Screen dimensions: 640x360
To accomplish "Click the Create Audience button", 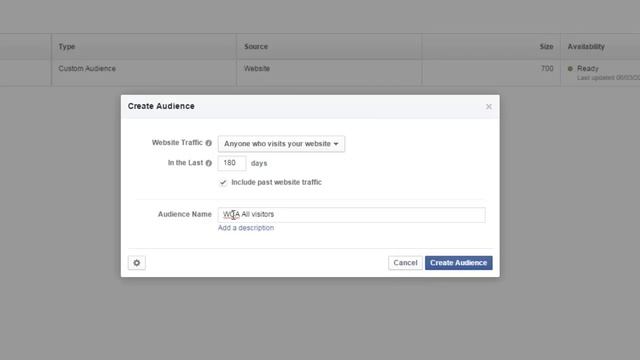I will click(458, 263).
